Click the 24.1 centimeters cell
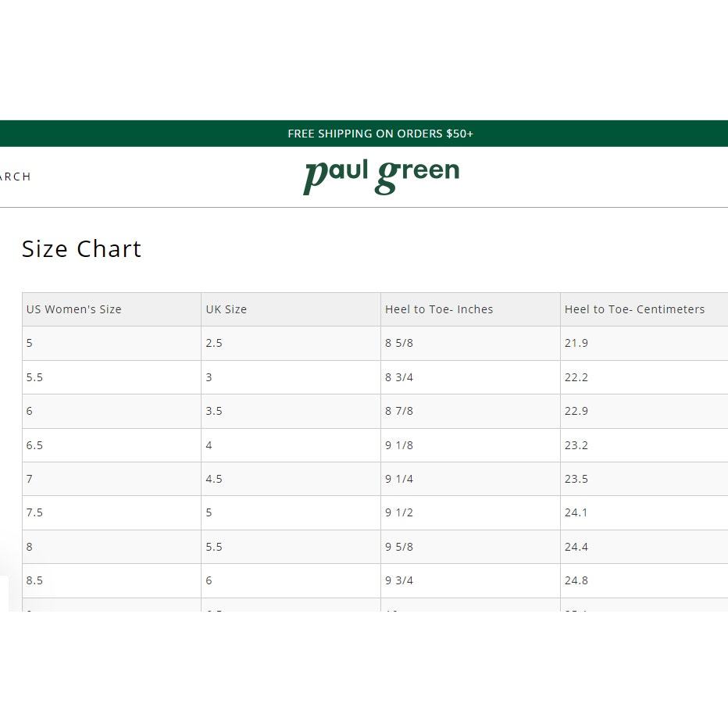728x728 pixels. 644,512
